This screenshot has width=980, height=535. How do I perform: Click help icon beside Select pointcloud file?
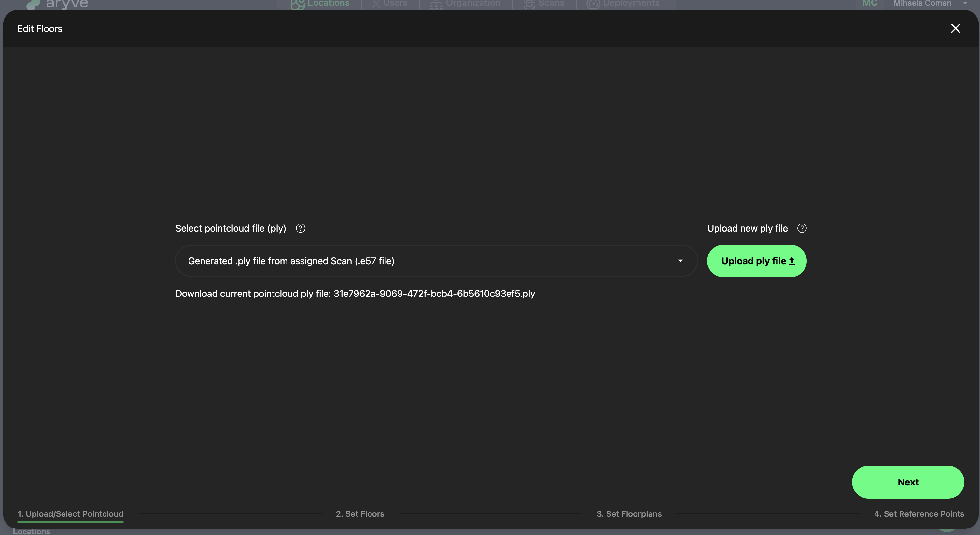tap(300, 228)
